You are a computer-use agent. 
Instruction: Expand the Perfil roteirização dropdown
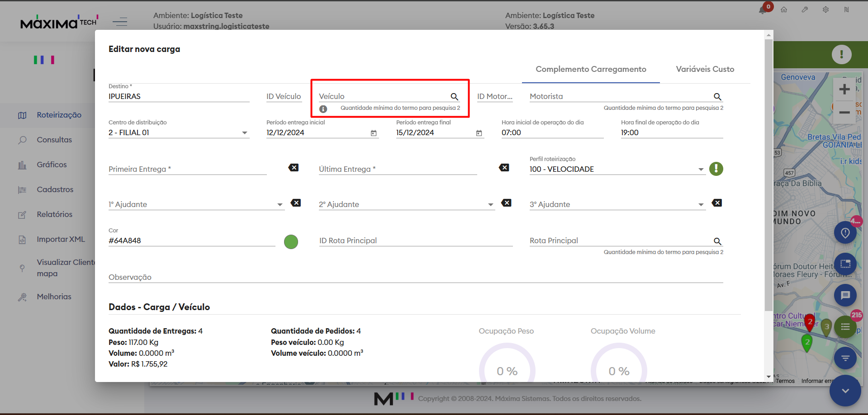coord(701,170)
